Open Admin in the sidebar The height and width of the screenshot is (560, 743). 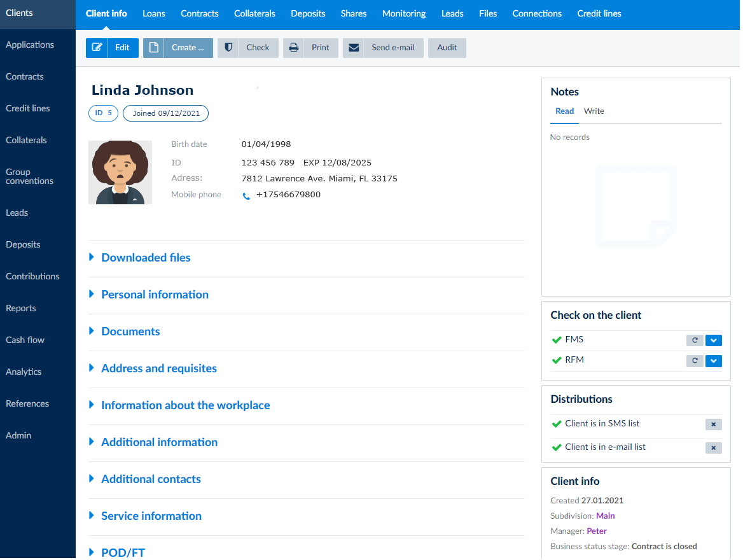coord(18,435)
